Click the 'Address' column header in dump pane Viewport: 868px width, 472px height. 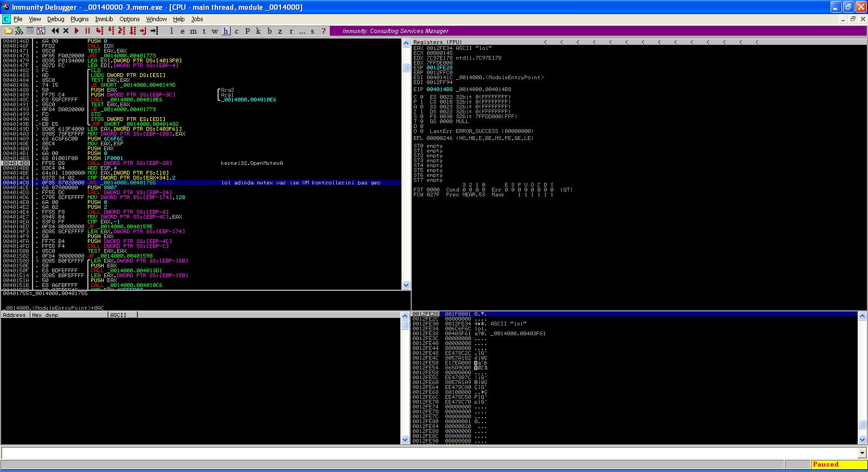15,315
